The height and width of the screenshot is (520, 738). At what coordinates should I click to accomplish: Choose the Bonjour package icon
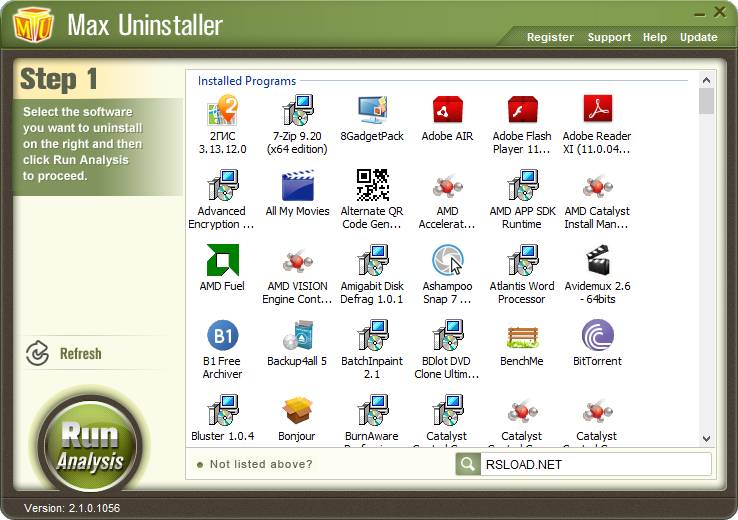297,410
